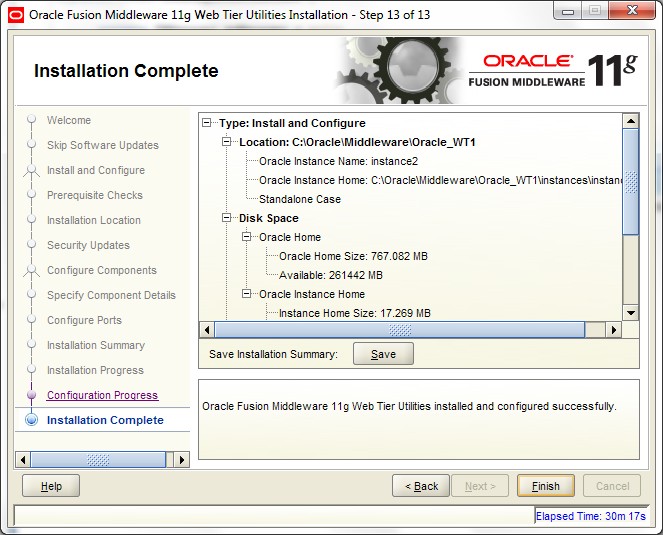Click the summary tree scroll-down arrow
663x535 pixels.
point(631,313)
